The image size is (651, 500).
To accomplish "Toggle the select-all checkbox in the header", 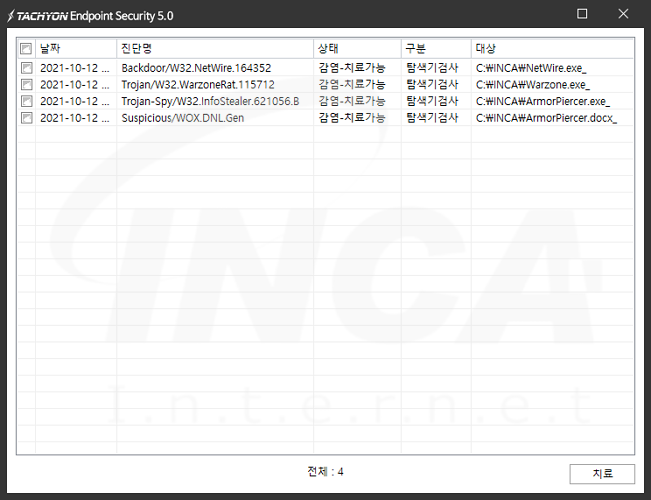I will click(26, 49).
